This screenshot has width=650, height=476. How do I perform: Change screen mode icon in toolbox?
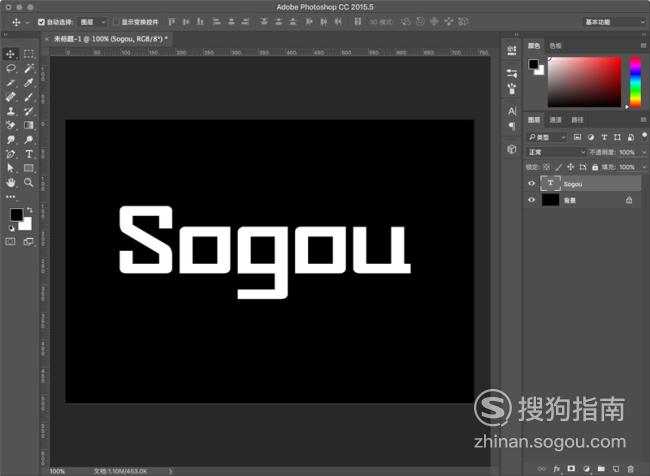click(x=29, y=242)
